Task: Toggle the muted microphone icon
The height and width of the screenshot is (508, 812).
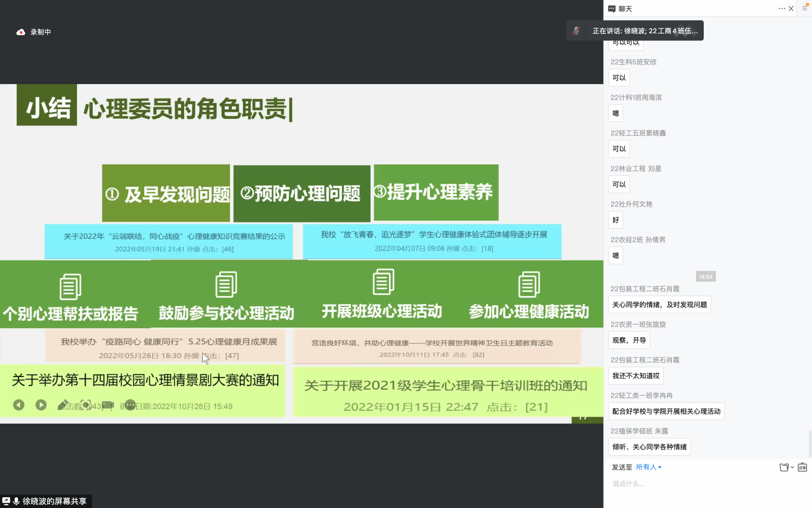Action: (576, 31)
